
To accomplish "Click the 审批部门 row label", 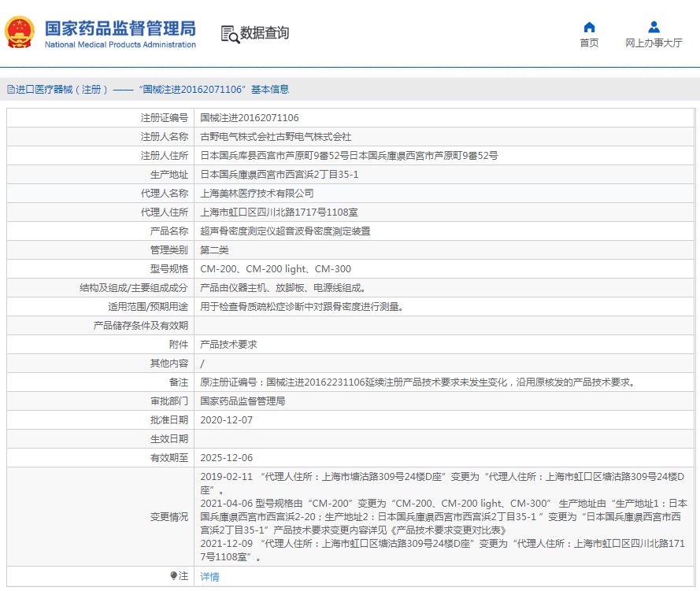I will click(169, 401).
